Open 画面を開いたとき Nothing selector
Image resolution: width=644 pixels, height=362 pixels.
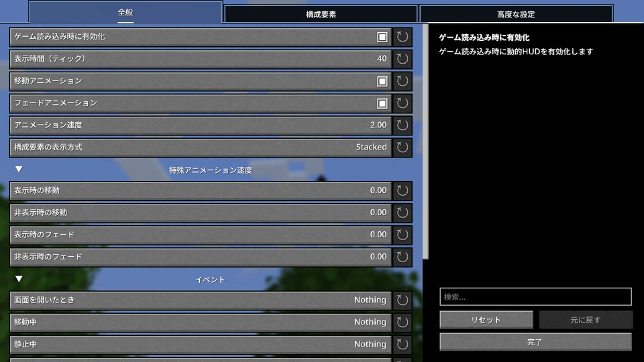[370, 300]
